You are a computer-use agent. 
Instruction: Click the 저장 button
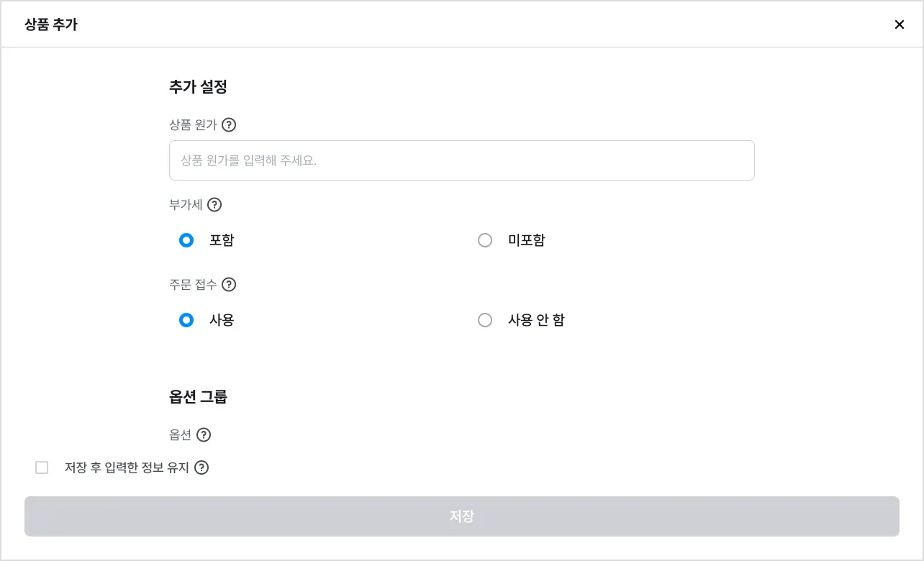pos(462,516)
